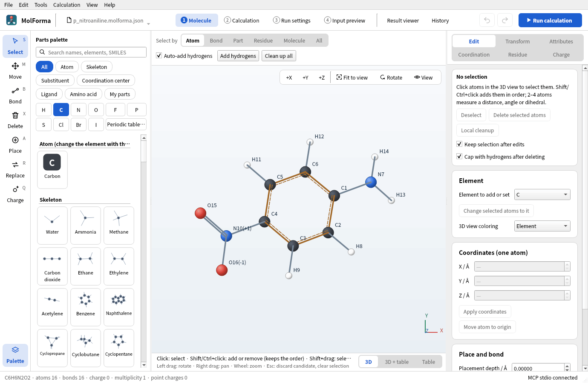Select the Ammonia skeleton part

click(86, 226)
